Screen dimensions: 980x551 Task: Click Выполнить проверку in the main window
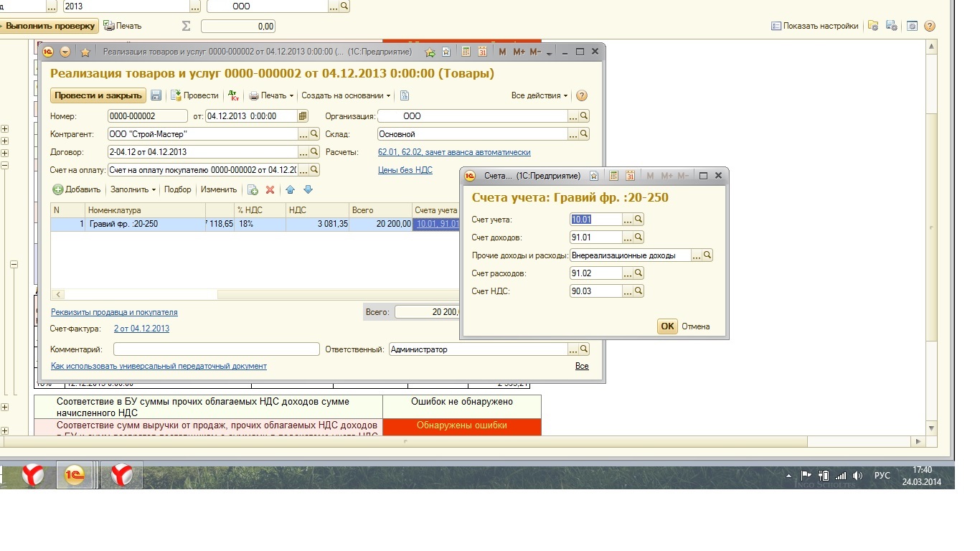(x=50, y=26)
